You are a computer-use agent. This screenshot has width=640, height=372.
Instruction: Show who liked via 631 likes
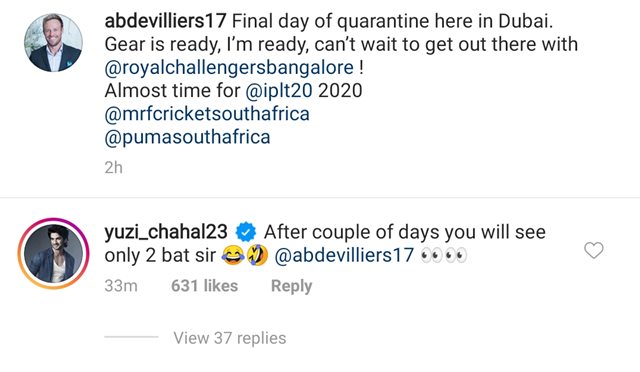click(x=204, y=285)
